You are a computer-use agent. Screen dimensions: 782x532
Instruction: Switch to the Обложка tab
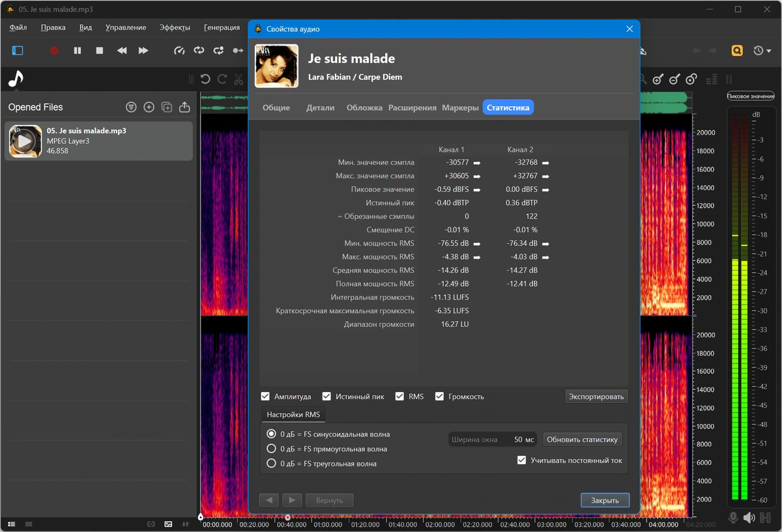[x=364, y=107]
